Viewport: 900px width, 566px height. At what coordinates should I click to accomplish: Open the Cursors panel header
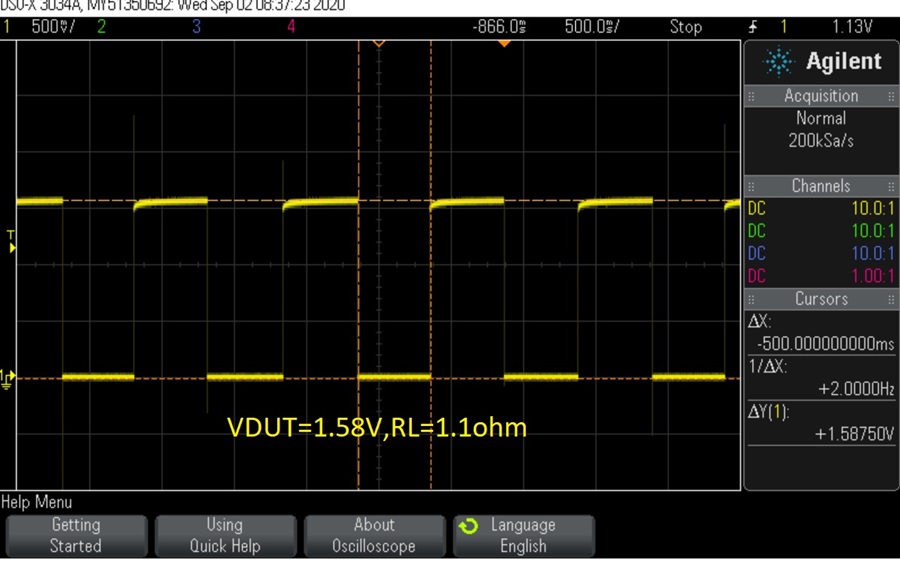(820, 299)
